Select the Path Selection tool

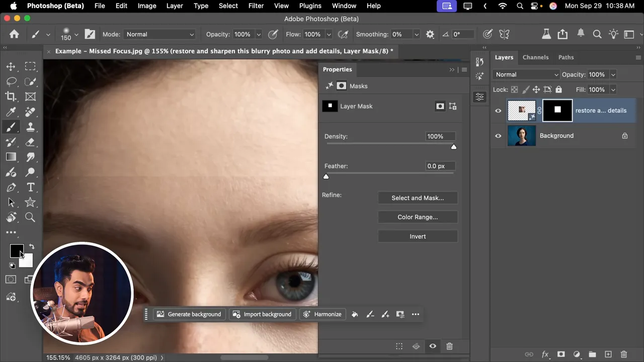[11, 203]
